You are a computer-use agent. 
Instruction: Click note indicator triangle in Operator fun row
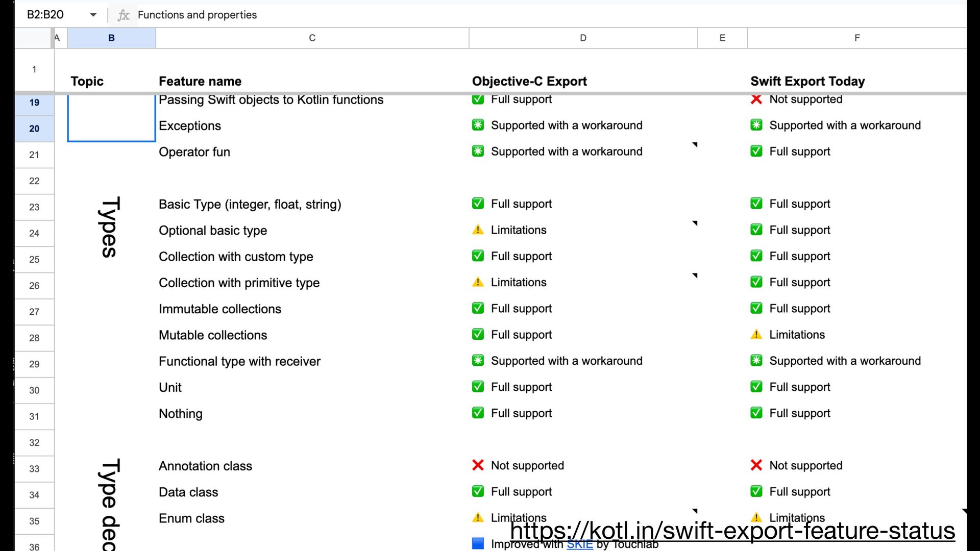click(x=695, y=145)
